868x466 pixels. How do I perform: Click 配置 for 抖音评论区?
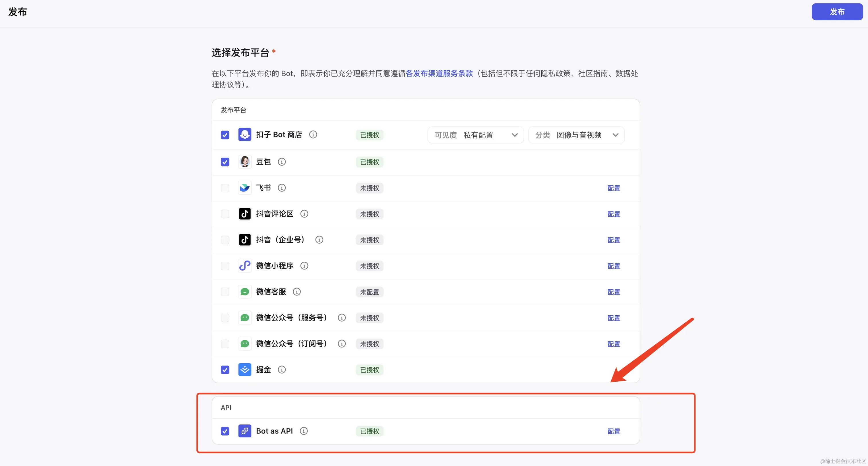click(x=614, y=214)
